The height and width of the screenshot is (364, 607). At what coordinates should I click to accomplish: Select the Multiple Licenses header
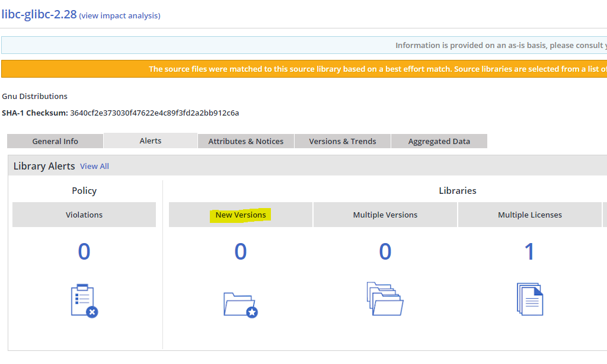tap(529, 215)
